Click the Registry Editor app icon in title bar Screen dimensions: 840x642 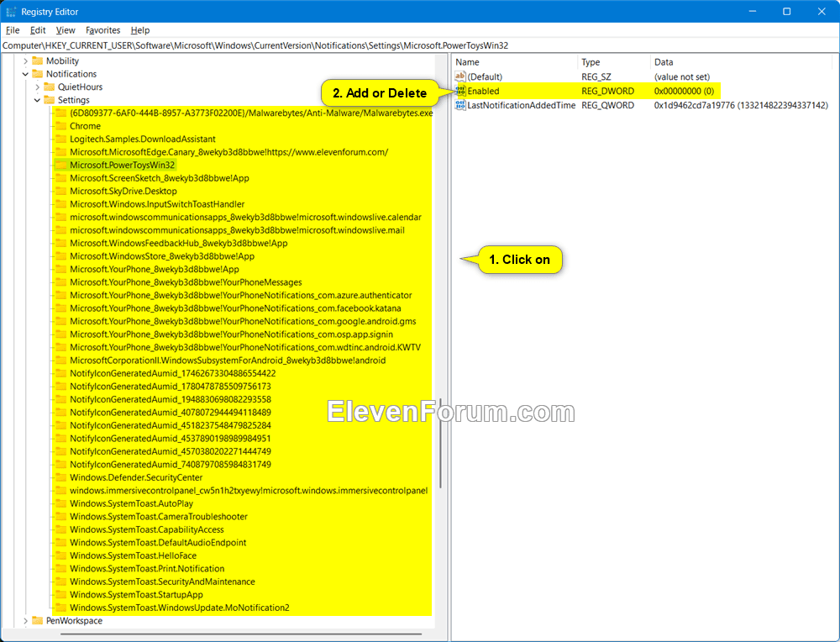point(11,12)
